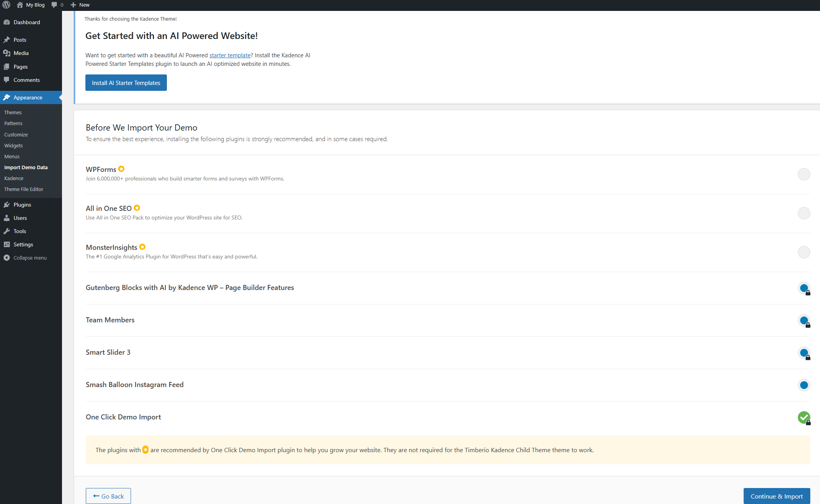The height and width of the screenshot is (504, 820).
Task: Click the Pages icon in sidebar
Action: pyautogui.click(x=7, y=67)
